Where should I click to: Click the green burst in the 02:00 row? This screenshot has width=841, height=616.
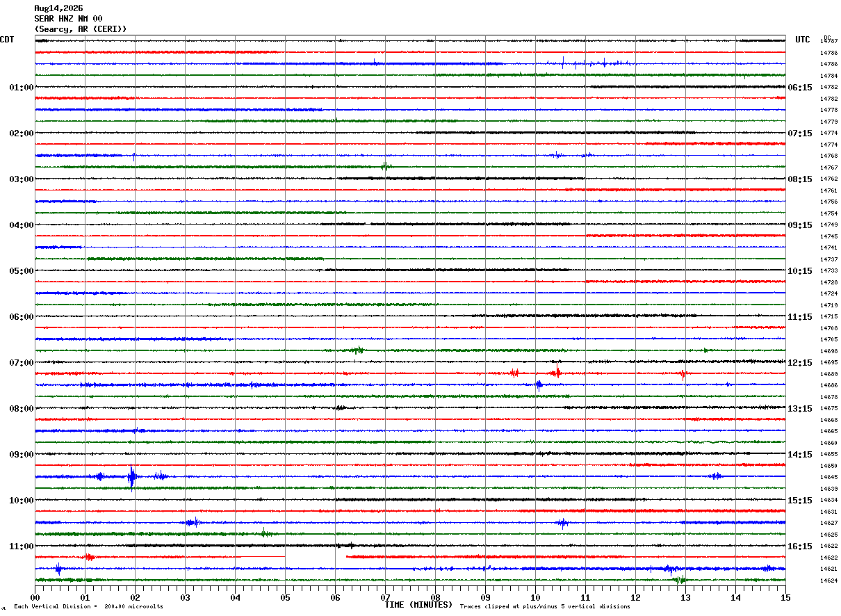coord(386,166)
